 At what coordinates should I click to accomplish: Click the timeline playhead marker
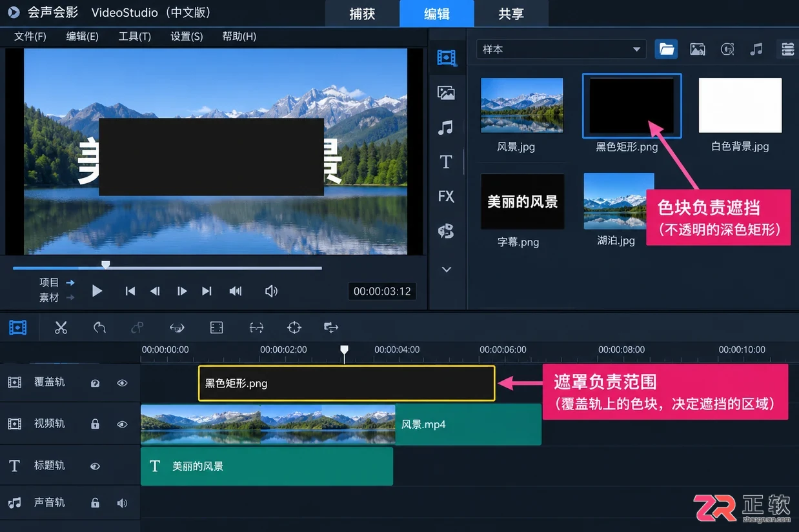tap(344, 351)
